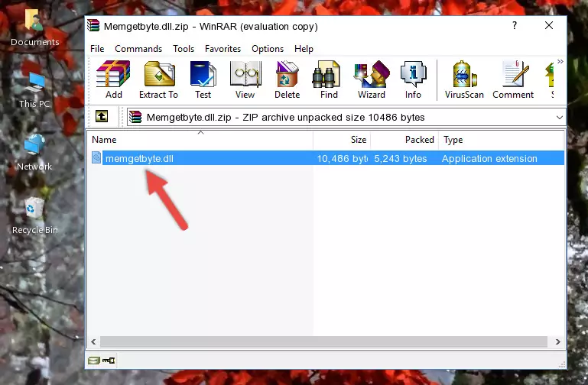Go up one folder level
Viewport: 588px width, 385px height.
[102, 116]
